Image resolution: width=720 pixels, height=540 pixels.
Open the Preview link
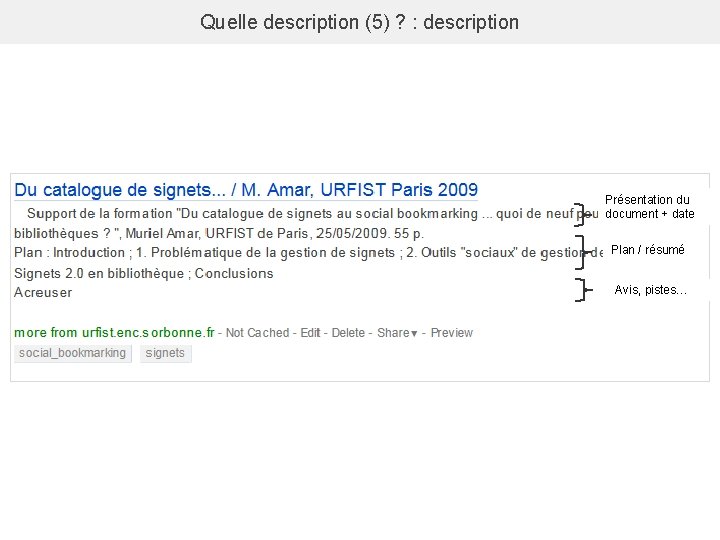[x=452, y=333]
